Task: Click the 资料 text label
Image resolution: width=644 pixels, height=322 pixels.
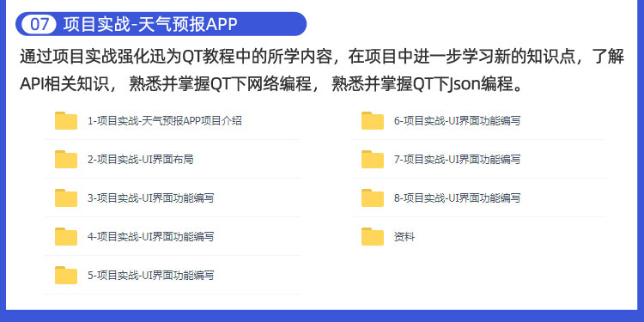Action: (x=404, y=237)
